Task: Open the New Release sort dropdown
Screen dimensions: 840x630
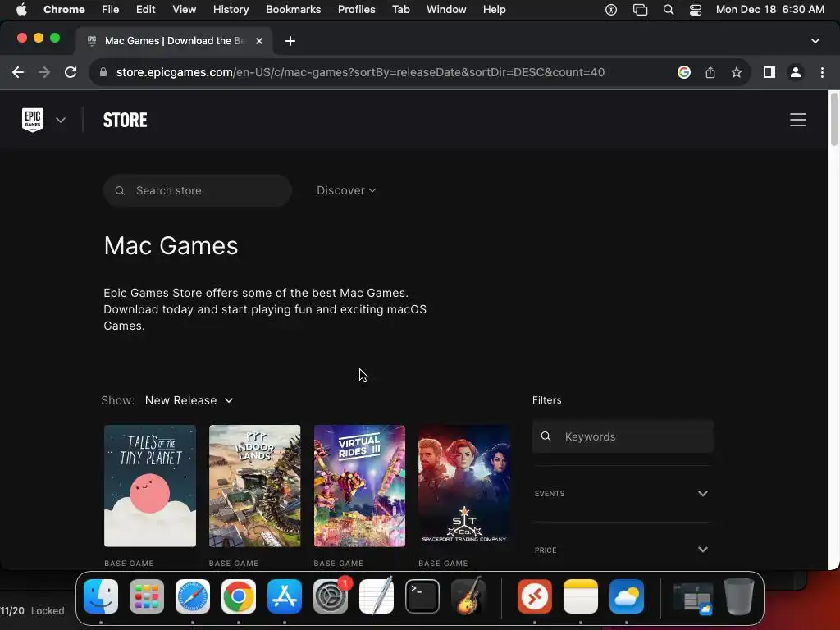Action: tap(189, 400)
